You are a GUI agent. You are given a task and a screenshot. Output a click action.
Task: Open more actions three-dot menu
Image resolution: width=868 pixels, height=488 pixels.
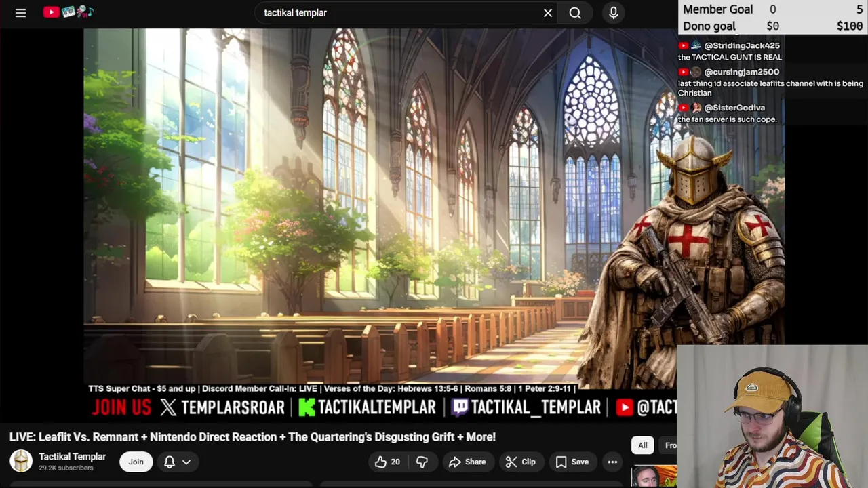[x=612, y=462]
